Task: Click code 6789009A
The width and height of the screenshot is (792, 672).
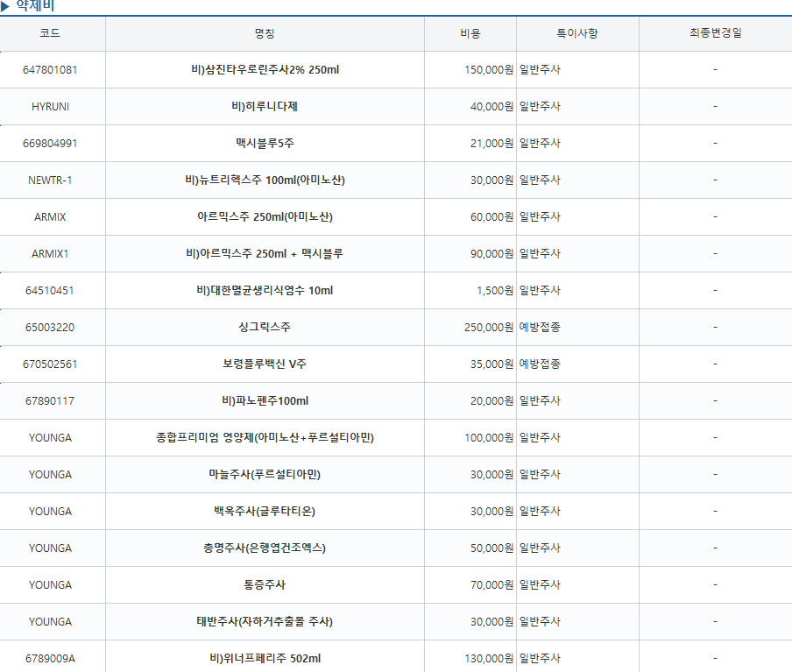Action: [x=50, y=660]
